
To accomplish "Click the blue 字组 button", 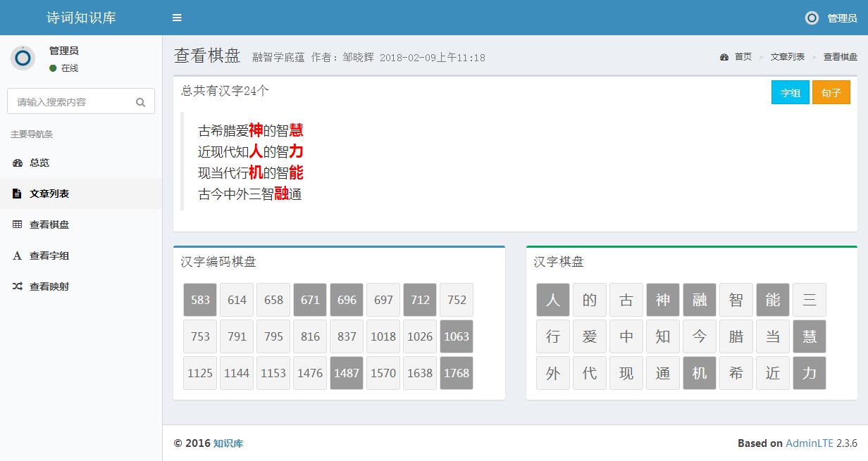I will click(x=790, y=92).
